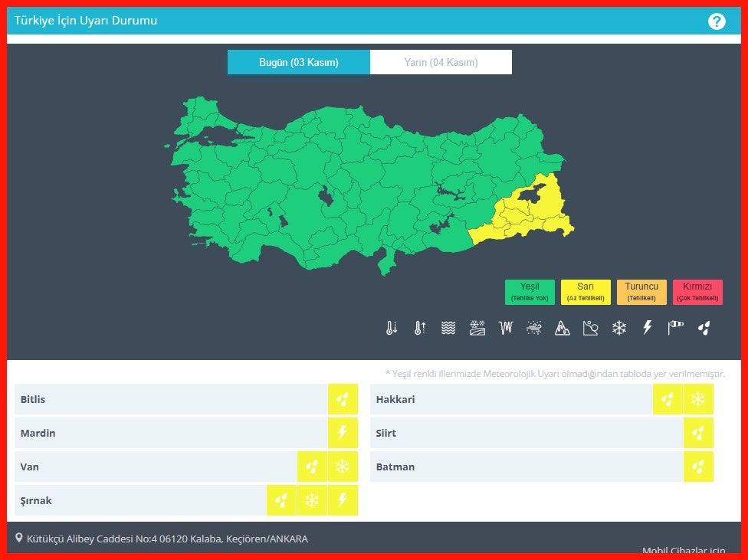Switch to the Yarın (04 Kasım) tab
This screenshot has height=560, width=748.
[441, 62]
